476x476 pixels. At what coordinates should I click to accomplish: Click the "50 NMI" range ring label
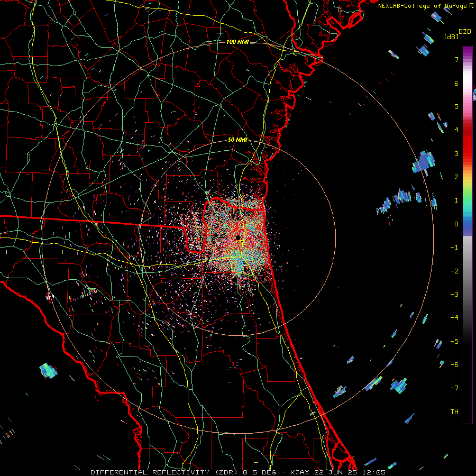237,140
